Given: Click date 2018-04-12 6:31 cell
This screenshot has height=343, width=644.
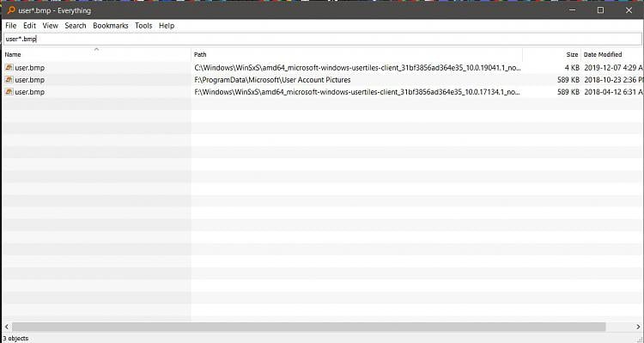Looking at the screenshot, I should tap(613, 92).
